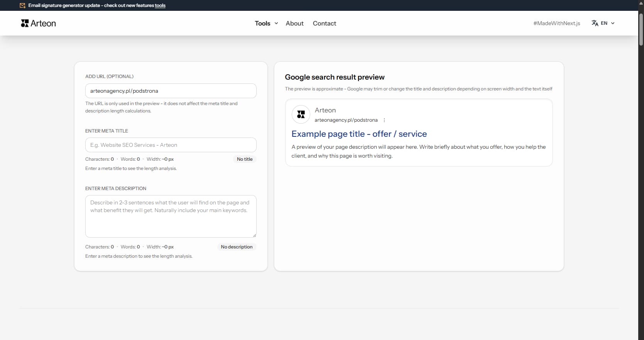The width and height of the screenshot is (644, 340).
Task: Go to the About page
Action: tap(294, 23)
